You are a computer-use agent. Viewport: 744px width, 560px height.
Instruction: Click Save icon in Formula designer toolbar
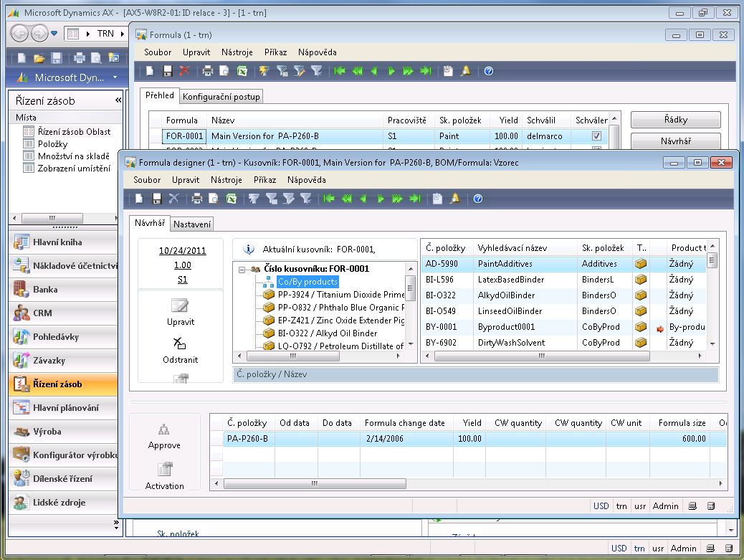click(156, 199)
